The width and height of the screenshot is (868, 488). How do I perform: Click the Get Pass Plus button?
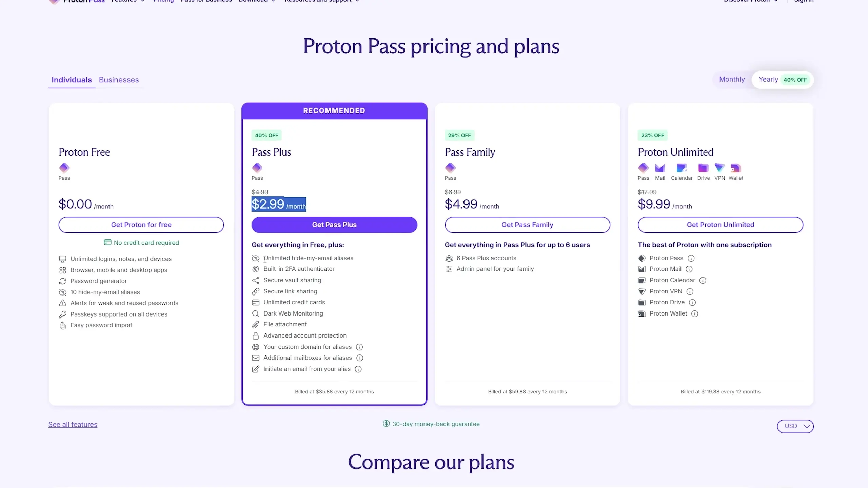tap(334, 225)
